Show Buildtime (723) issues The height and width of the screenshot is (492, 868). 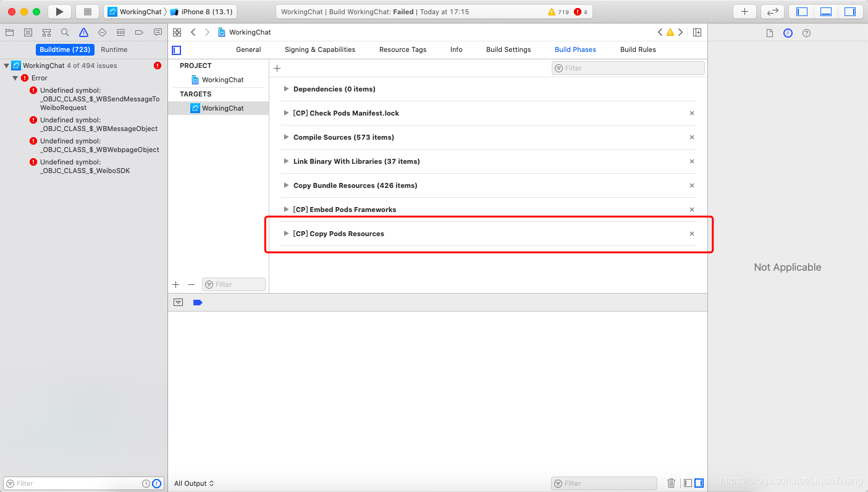point(65,49)
